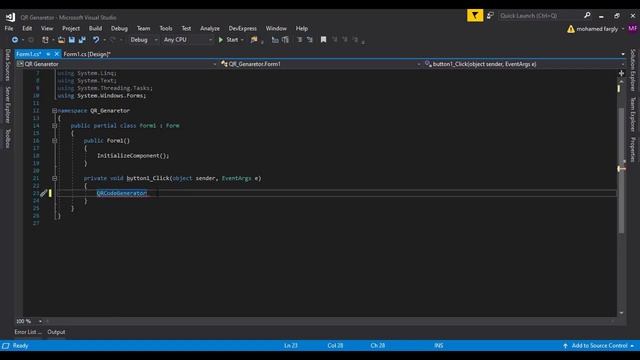Click the Navigate Backward toolbar icon
The height and width of the screenshot is (360, 640).
pos(15,40)
